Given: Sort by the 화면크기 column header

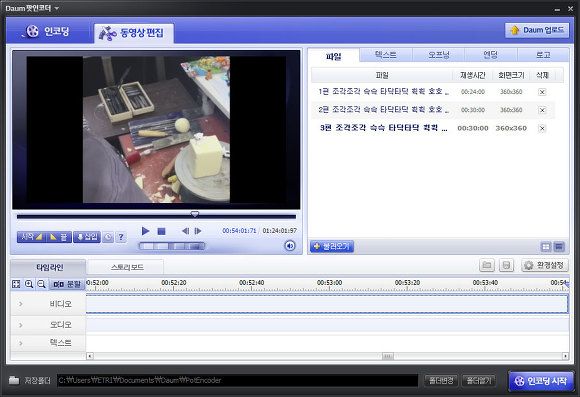Looking at the screenshot, I should click(511, 75).
